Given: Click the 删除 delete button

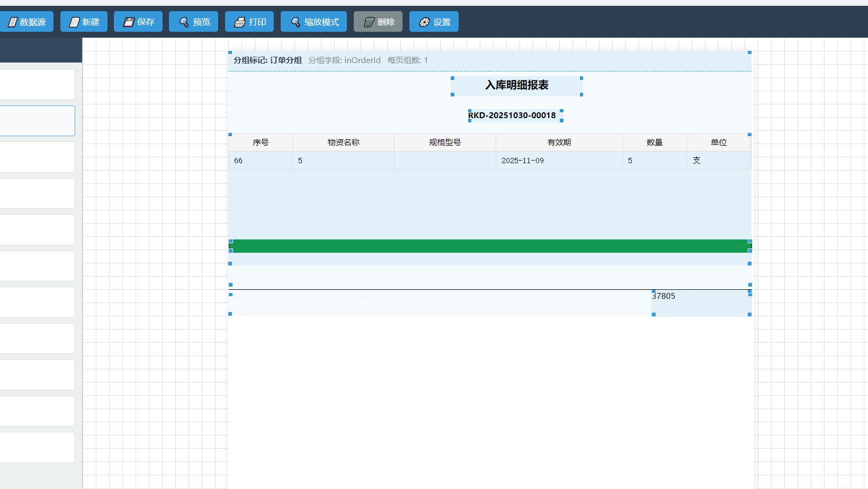Looking at the screenshot, I should [x=378, y=22].
